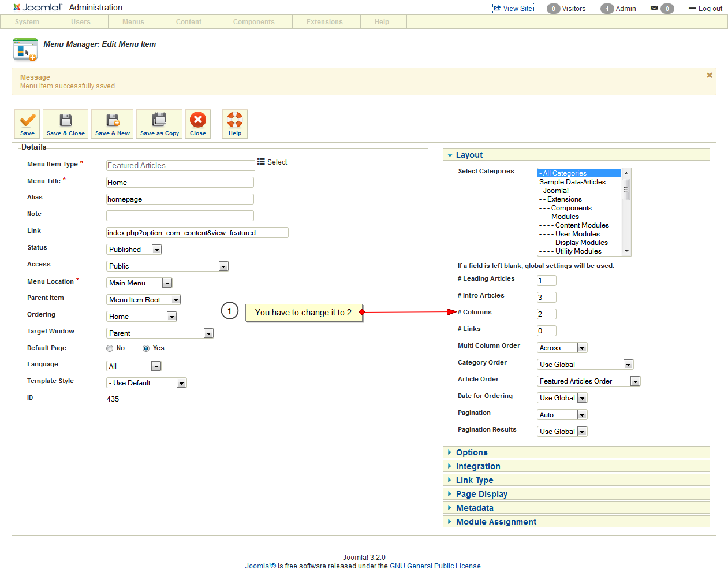Click the # Columns input field

[x=546, y=314]
